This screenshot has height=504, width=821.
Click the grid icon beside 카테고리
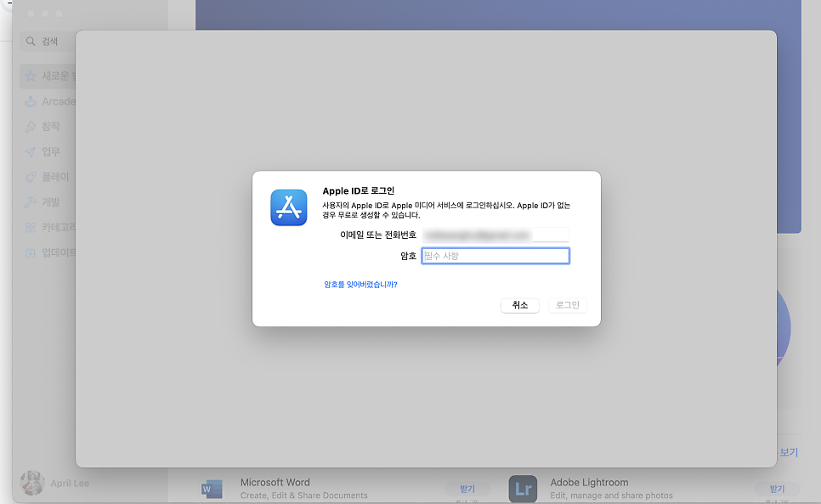coord(31,227)
